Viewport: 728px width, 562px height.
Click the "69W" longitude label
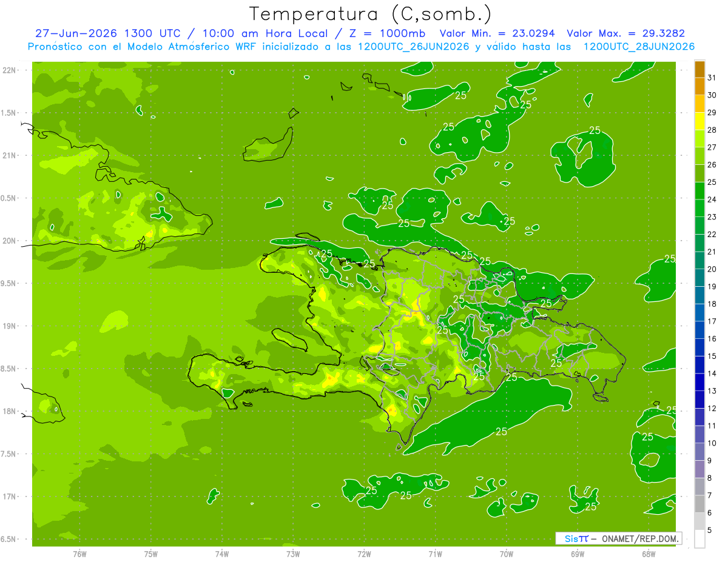578,554
